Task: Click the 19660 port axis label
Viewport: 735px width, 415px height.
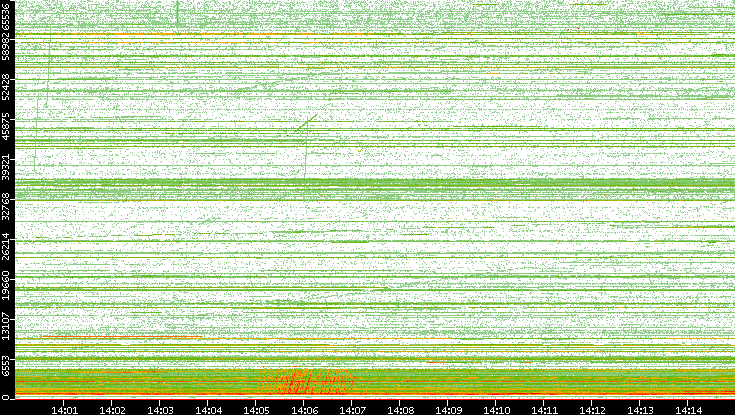Action: 5,286
